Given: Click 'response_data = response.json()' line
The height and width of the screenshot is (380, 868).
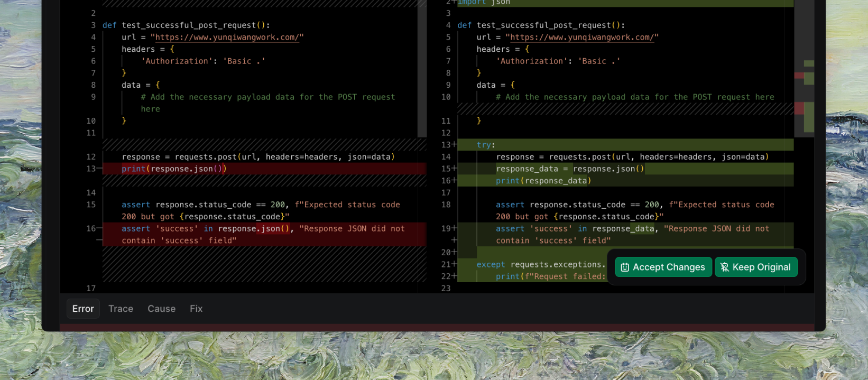Looking at the screenshot, I should [625, 169].
